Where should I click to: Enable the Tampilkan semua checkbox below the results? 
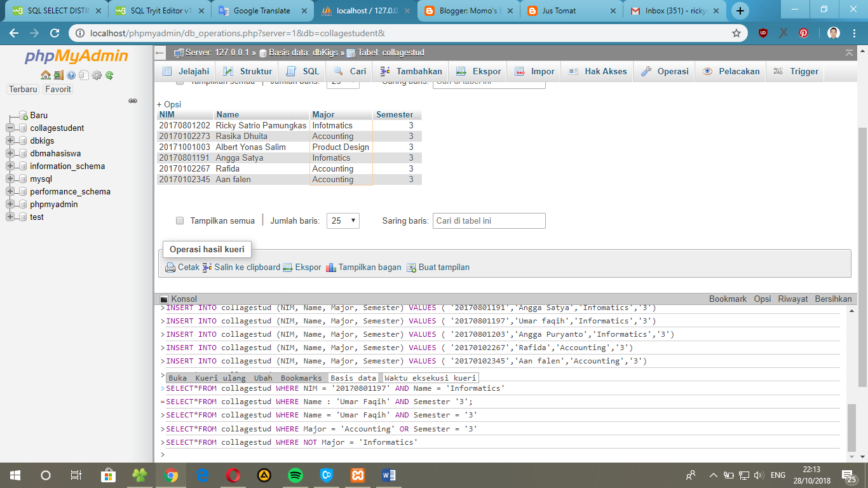point(180,220)
